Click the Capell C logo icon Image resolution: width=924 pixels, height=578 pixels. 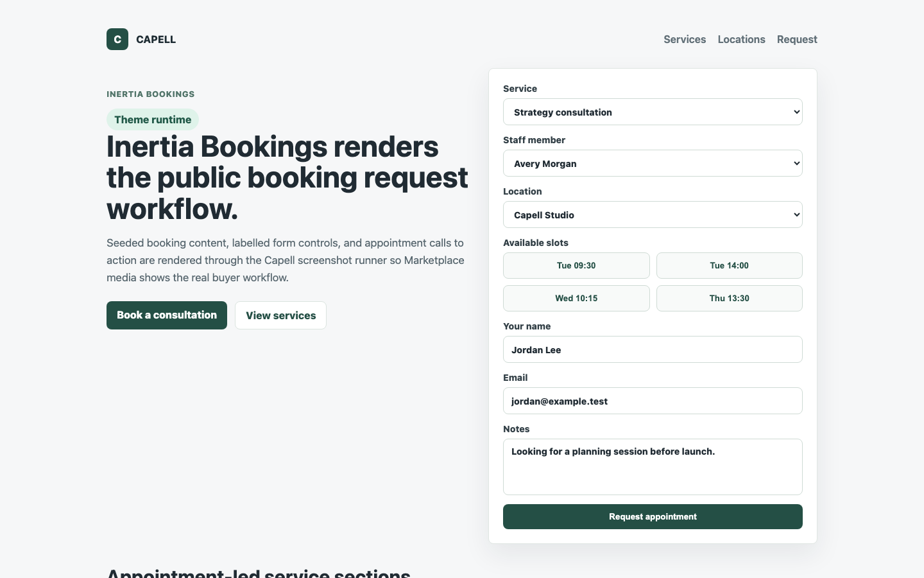[x=117, y=39]
